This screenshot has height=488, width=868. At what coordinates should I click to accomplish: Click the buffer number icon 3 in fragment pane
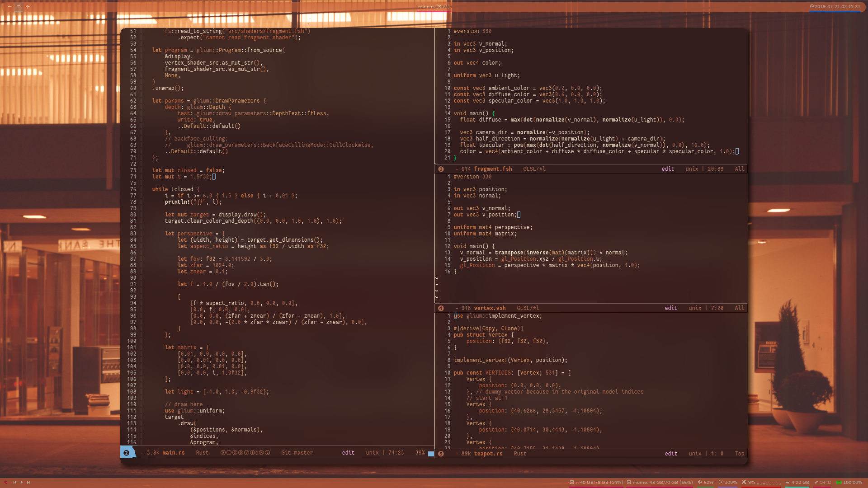[x=441, y=169]
